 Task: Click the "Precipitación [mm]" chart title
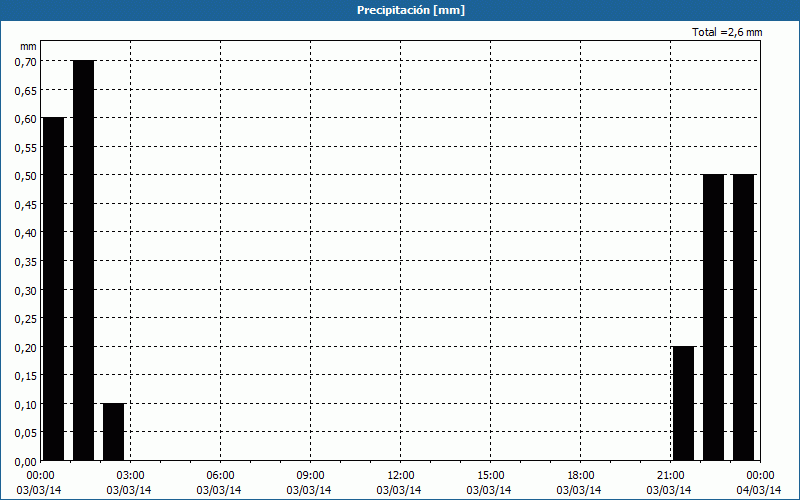click(411, 10)
